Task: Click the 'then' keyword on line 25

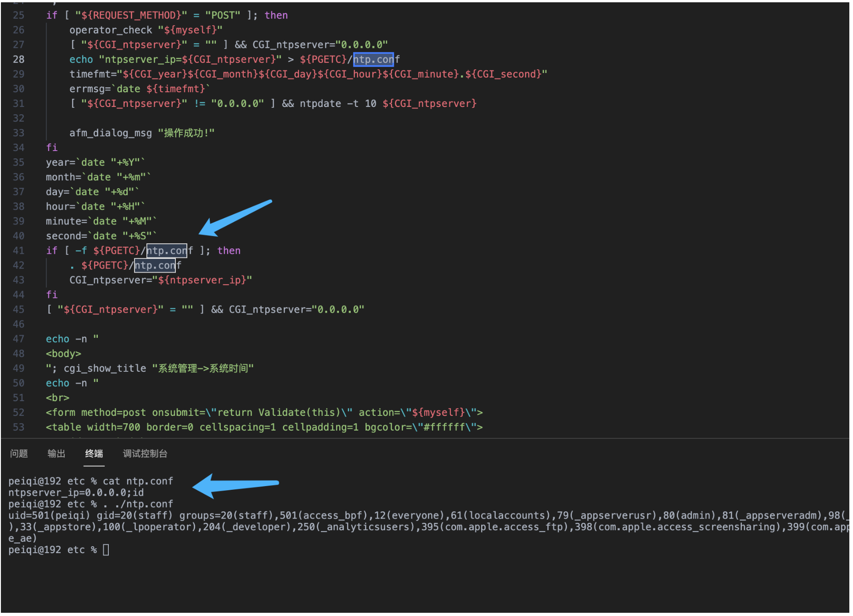Action: pos(276,15)
